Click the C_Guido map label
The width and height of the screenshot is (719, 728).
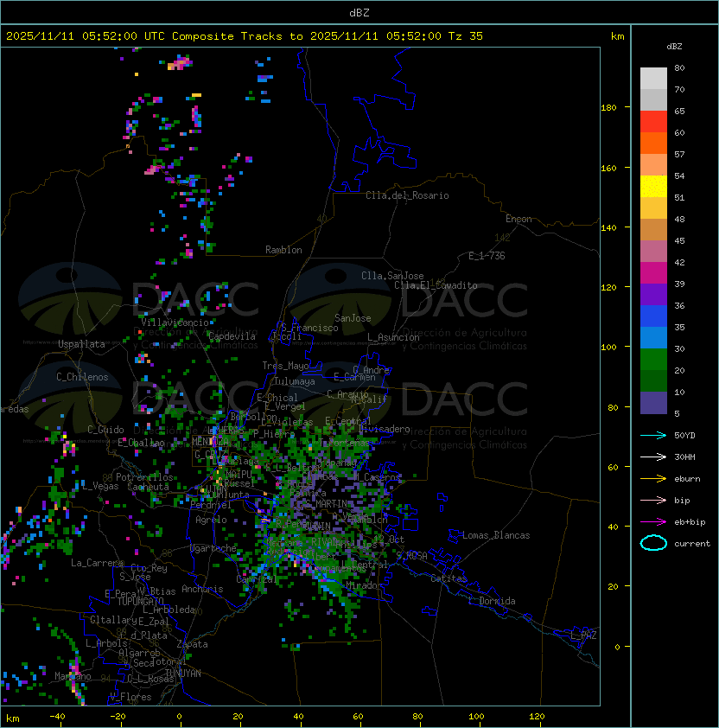pos(105,430)
